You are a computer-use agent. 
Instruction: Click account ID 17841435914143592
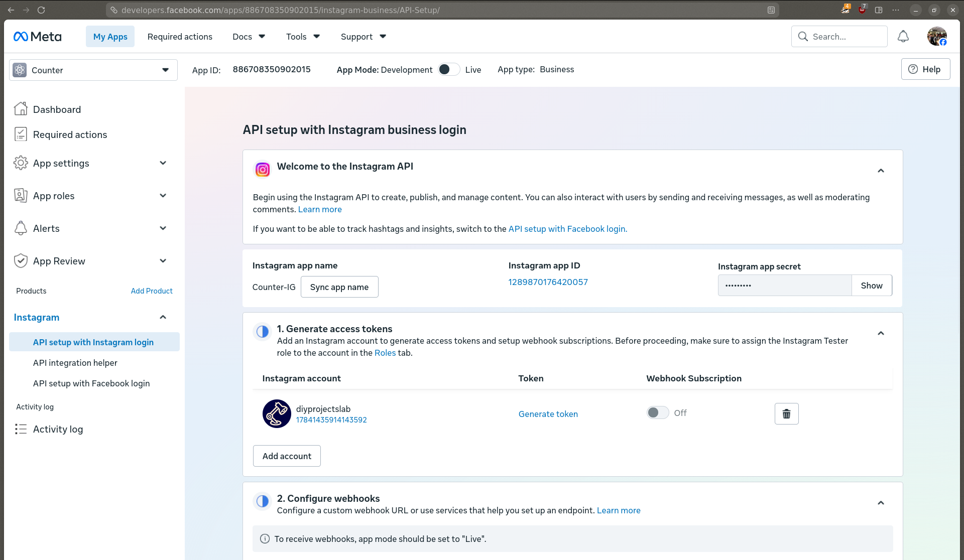[331, 420]
